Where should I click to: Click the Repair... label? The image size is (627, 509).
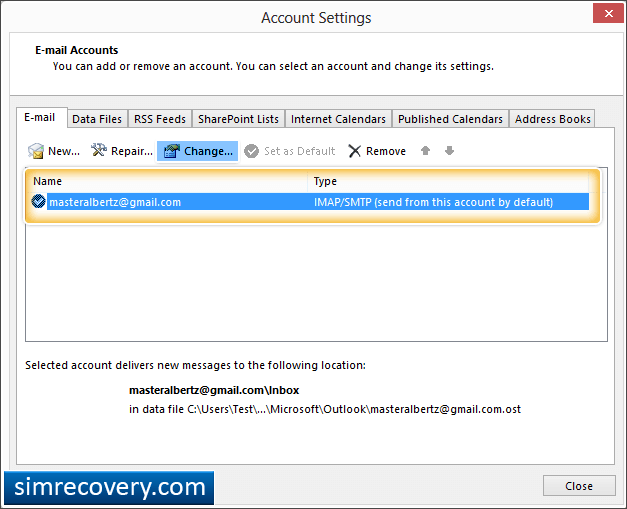(x=132, y=151)
